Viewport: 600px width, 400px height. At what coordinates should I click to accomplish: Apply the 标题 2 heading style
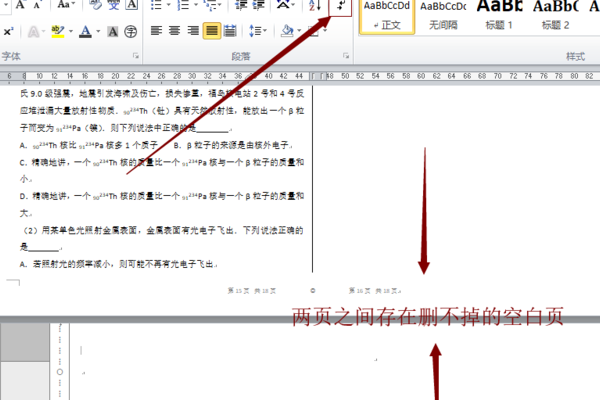click(x=555, y=16)
